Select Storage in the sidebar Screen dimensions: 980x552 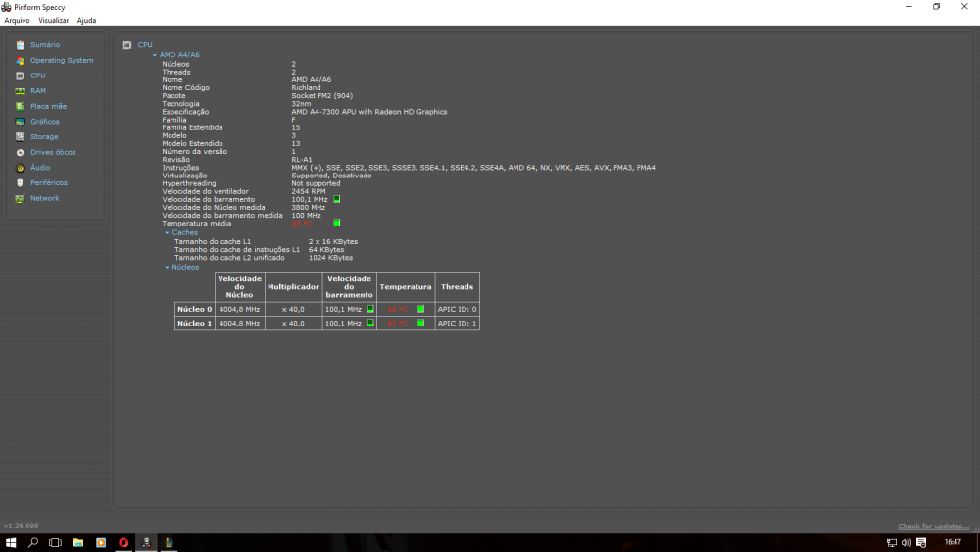(x=43, y=137)
